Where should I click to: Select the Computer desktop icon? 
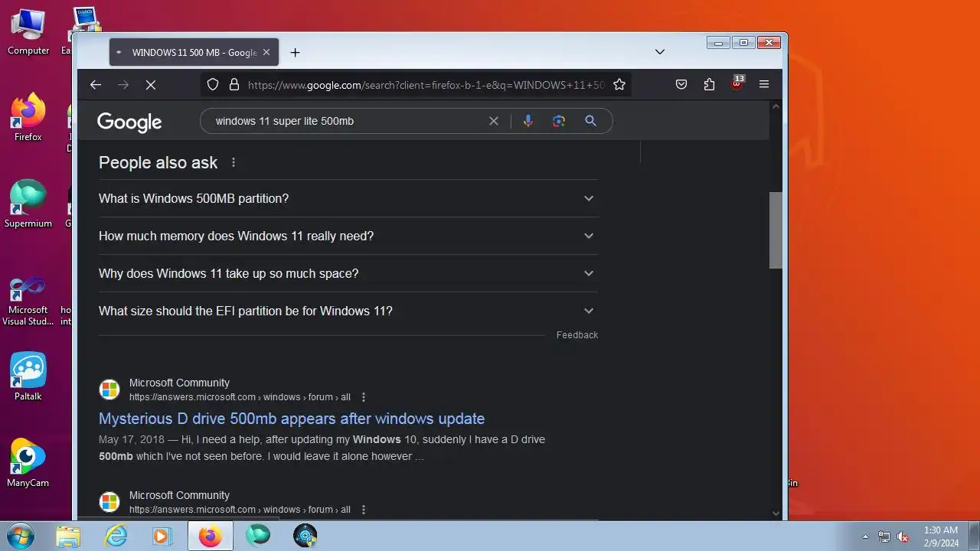coord(28,32)
